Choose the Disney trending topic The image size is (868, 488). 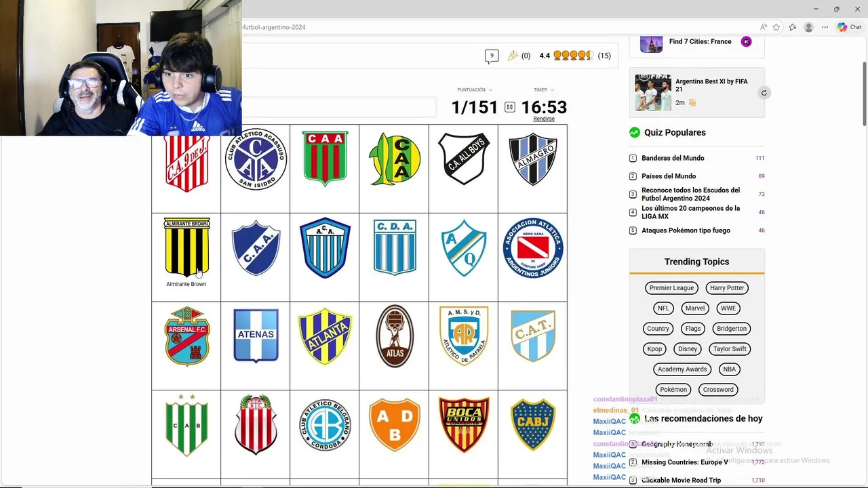(x=688, y=349)
